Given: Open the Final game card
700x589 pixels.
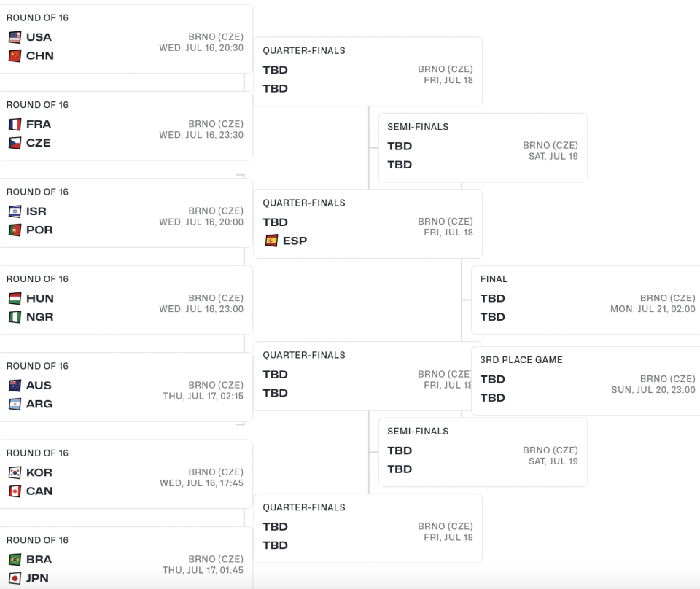Looking at the screenshot, I should [586, 300].
